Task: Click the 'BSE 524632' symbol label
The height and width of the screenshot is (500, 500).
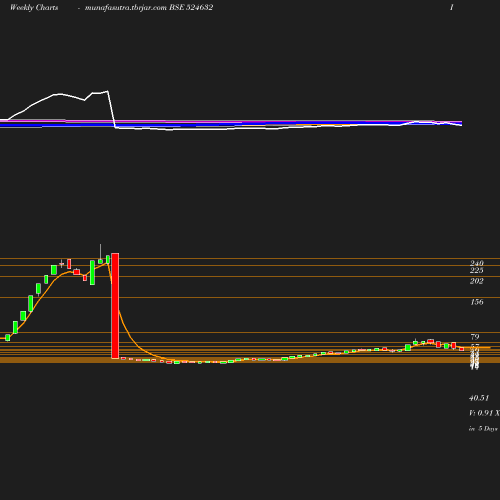Action: click(x=191, y=7)
